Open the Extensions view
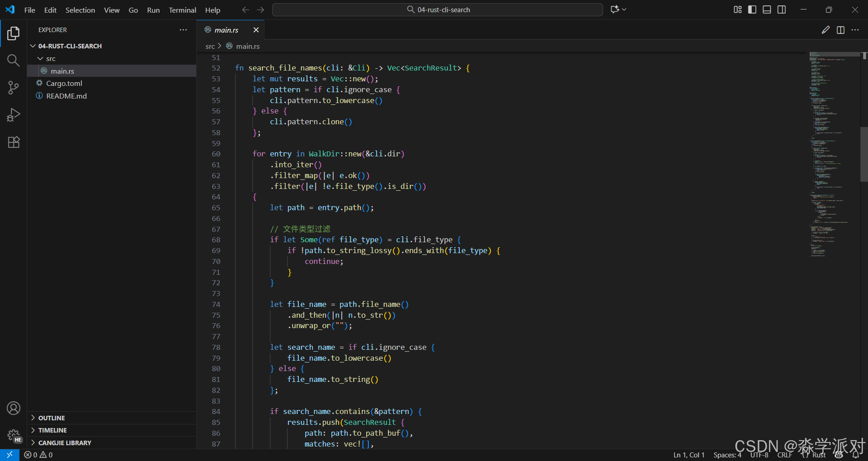The height and width of the screenshot is (461, 868). click(14, 142)
